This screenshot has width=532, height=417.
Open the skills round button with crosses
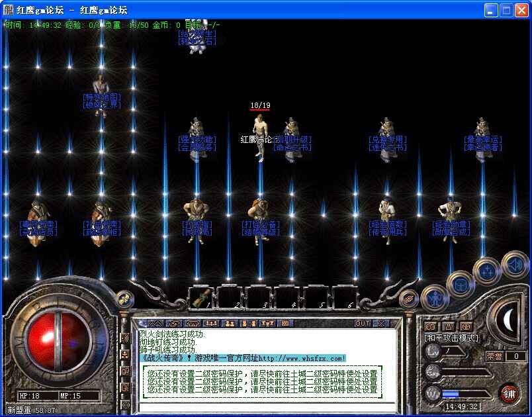(x=487, y=271)
